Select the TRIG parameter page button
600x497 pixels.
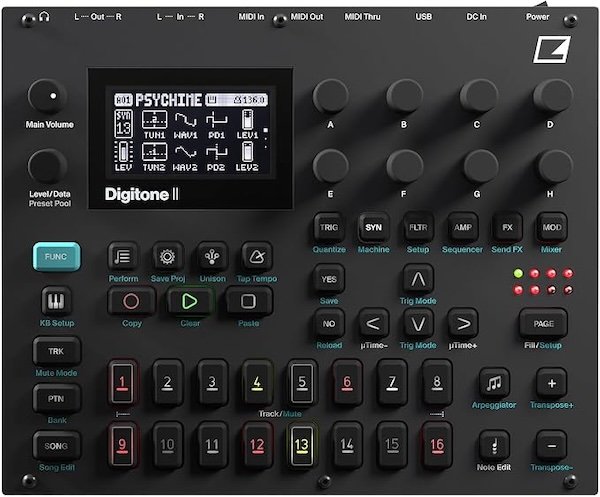[x=329, y=228]
